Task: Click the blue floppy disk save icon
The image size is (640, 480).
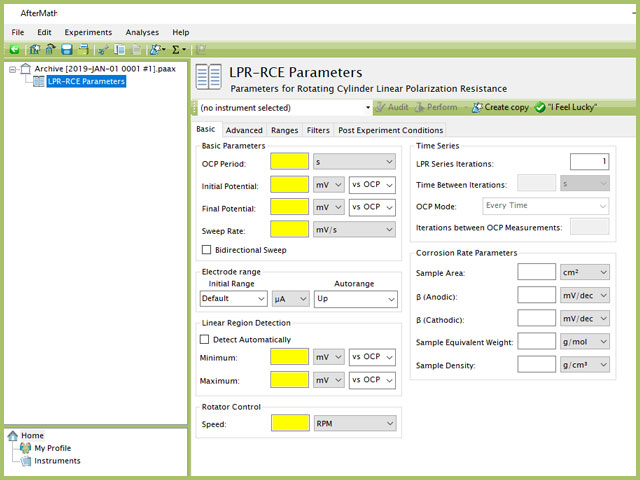Action: point(67,49)
